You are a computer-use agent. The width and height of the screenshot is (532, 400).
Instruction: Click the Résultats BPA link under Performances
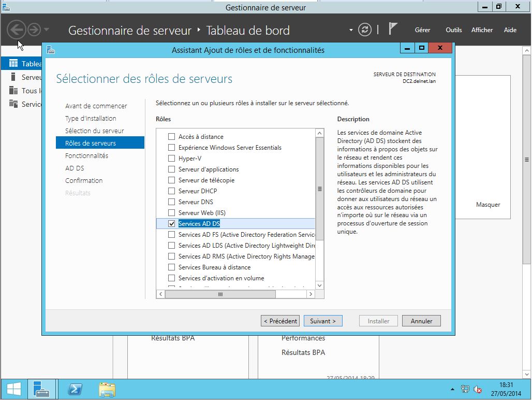tap(303, 352)
